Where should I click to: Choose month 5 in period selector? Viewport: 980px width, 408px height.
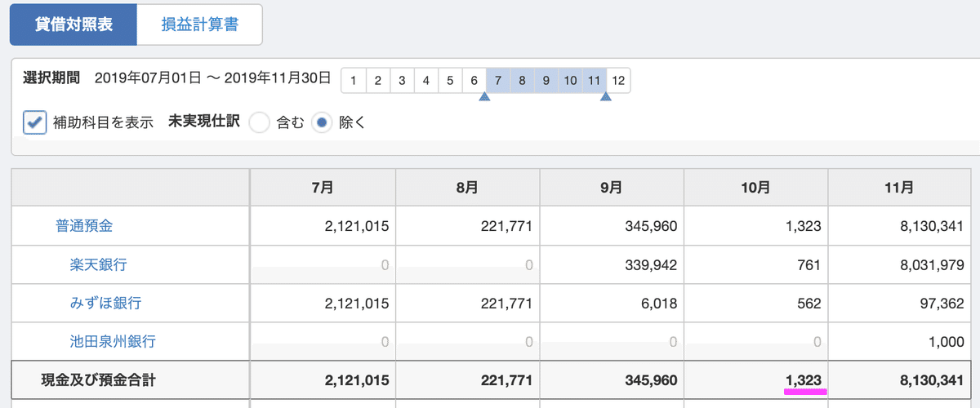click(x=450, y=81)
